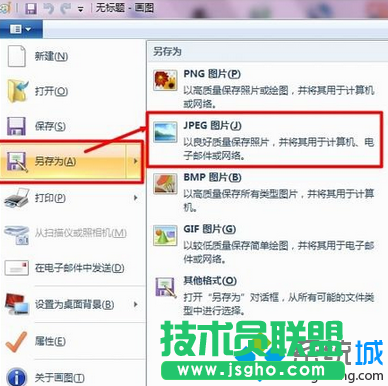
Task: Select BMP 图片(B) save format
Action: pyautogui.click(x=212, y=177)
